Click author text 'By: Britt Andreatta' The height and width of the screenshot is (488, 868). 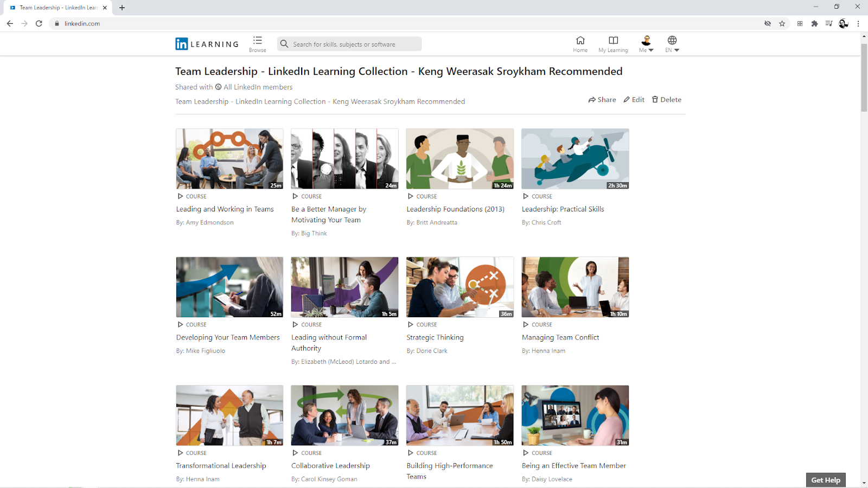click(432, 223)
